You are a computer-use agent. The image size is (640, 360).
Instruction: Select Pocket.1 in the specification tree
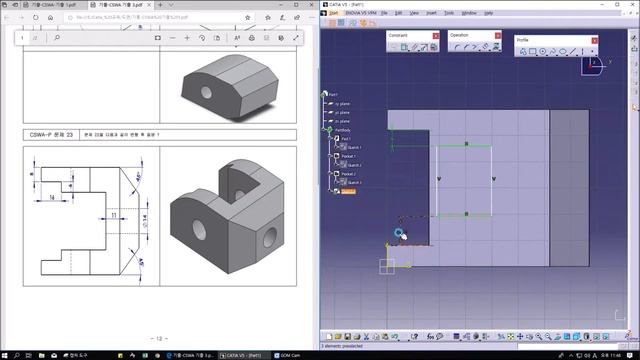click(348, 156)
